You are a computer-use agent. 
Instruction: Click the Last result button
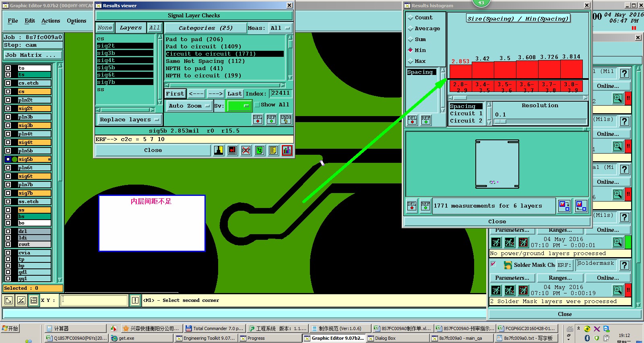[x=234, y=94]
